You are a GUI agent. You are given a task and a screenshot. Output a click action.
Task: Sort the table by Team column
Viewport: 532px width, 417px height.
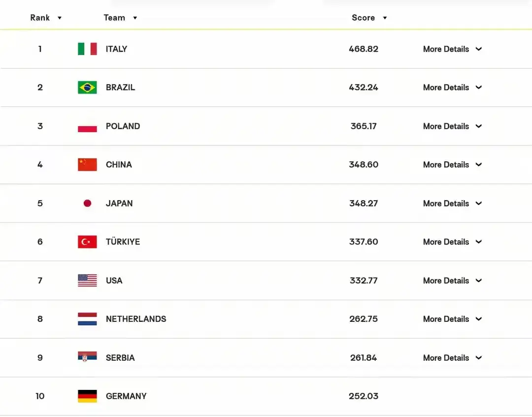(x=121, y=18)
